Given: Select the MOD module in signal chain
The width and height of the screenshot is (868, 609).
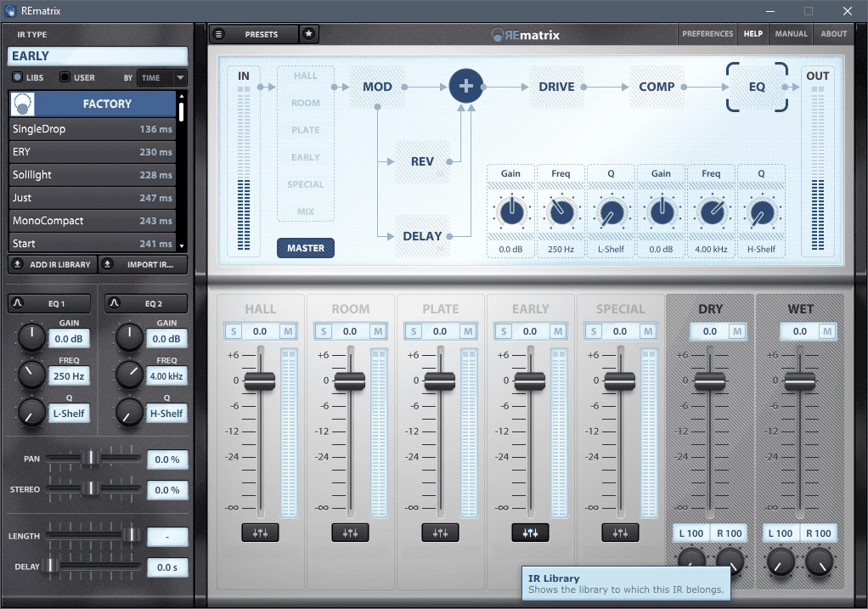Looking at the screenshot, I should 377,87.
